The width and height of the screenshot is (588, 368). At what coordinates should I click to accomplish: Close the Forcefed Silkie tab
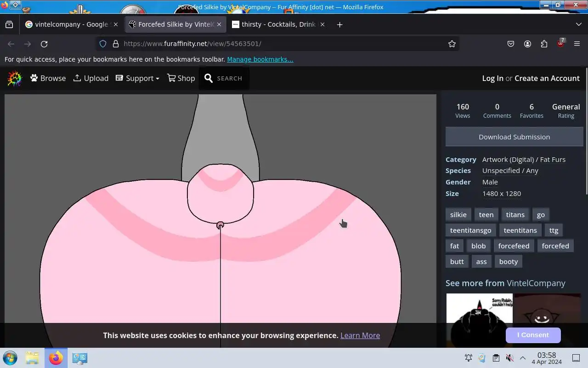pyautogui.click(x=219, y=24)
